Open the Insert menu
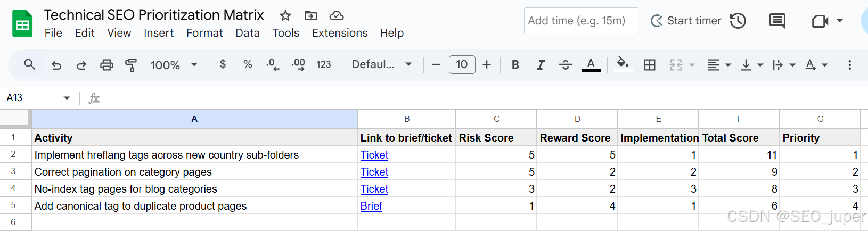 [x=159, y=33]
